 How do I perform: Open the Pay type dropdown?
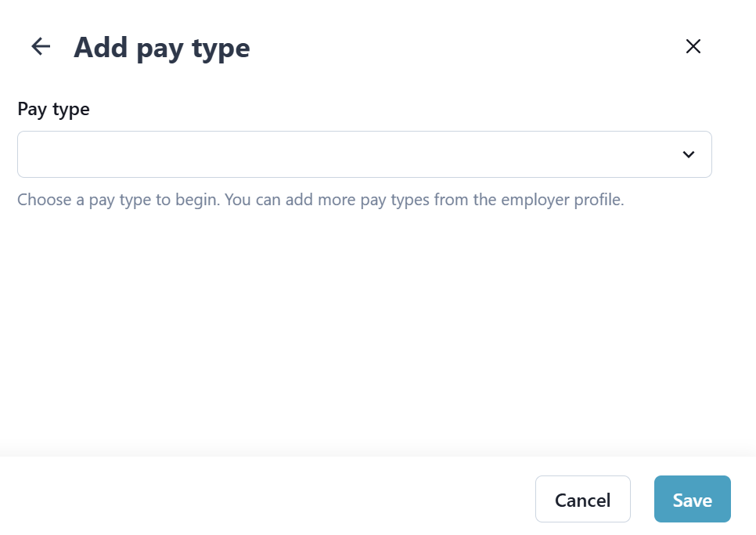[x=364, y=154]
